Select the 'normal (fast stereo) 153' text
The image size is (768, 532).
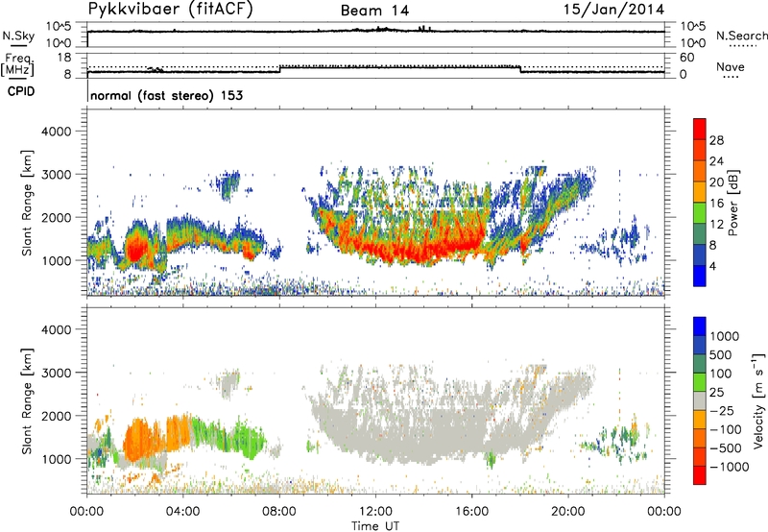click(166, 95)
